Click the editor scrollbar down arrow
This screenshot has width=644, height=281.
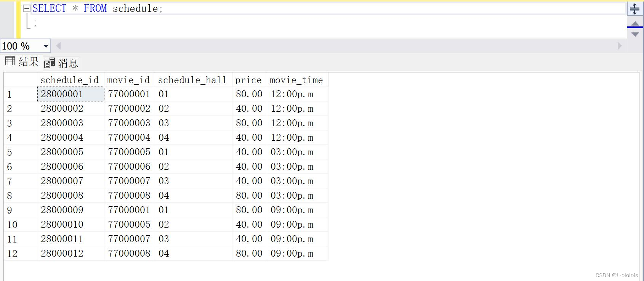(x=635, y=34)
